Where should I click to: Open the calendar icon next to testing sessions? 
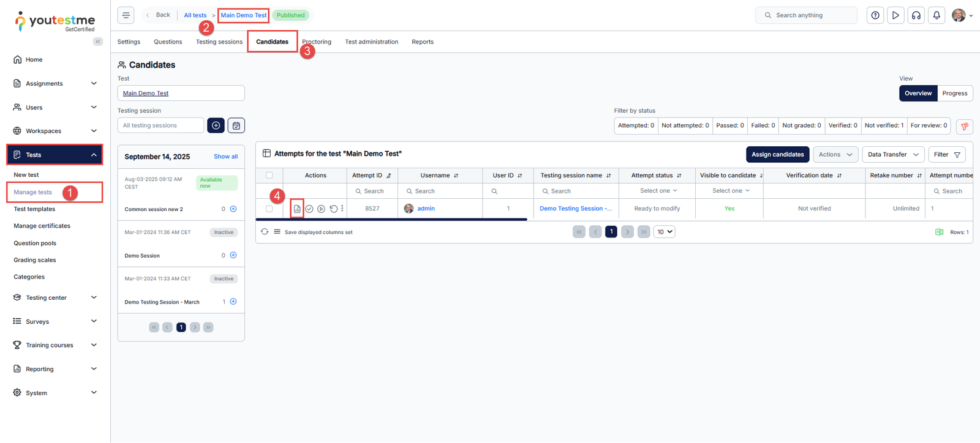(236, 125)
